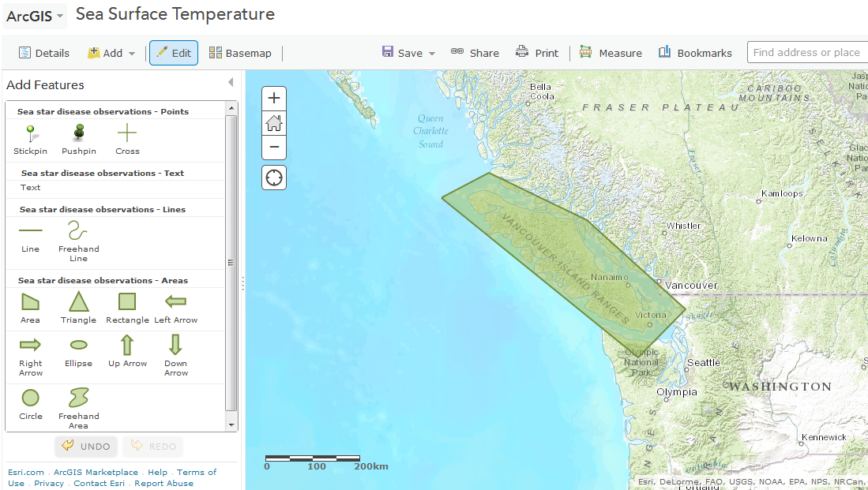Viewport: 868px width, 490px height.
Task: Click the find address search field
Action: tap(806, 52)
